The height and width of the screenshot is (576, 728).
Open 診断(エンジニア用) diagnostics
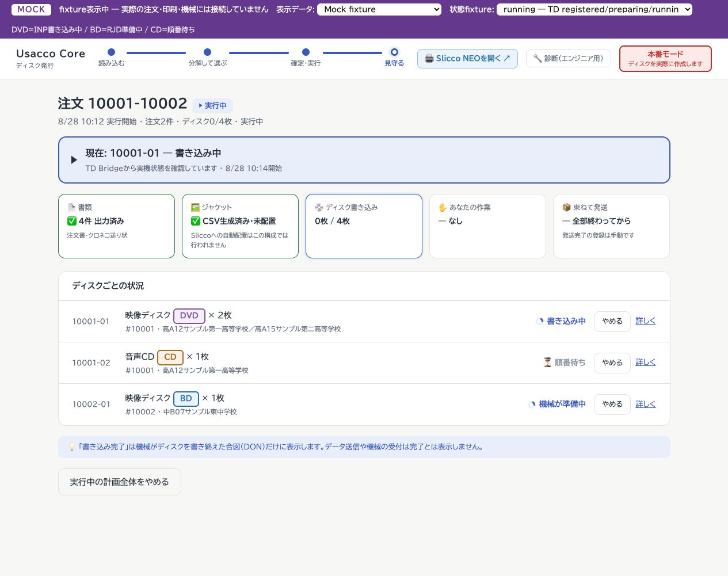[x=568, y=58]
